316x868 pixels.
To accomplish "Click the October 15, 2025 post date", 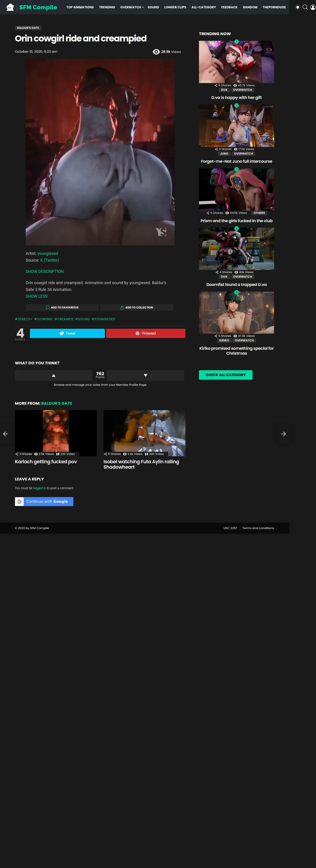I will (x=36, y=52).
